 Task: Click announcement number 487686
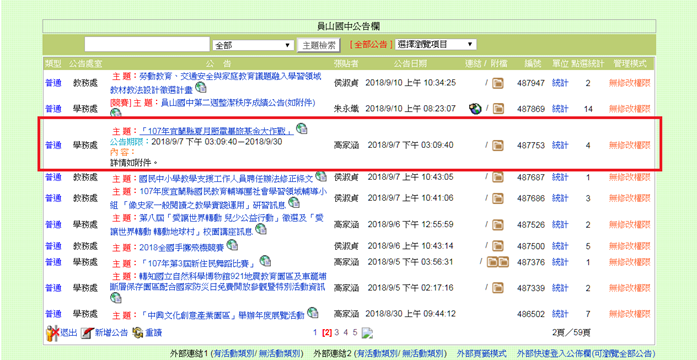(x=530, y=198)
